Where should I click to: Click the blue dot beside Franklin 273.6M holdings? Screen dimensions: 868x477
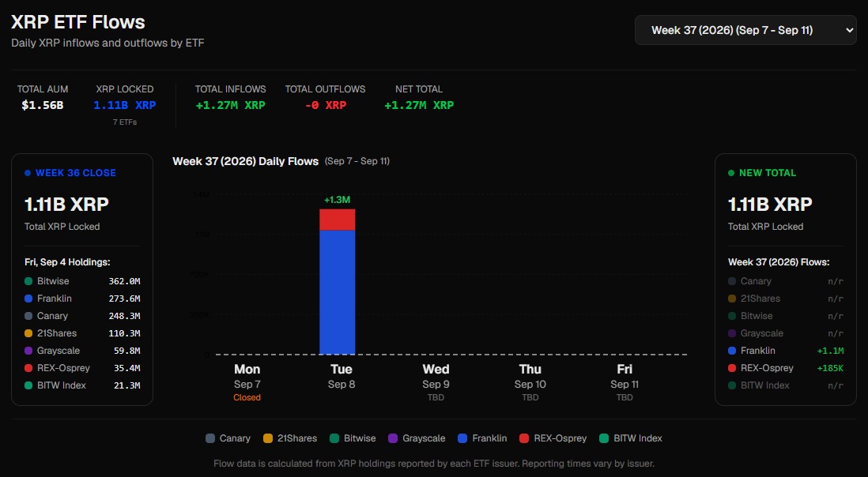(28, 299)
